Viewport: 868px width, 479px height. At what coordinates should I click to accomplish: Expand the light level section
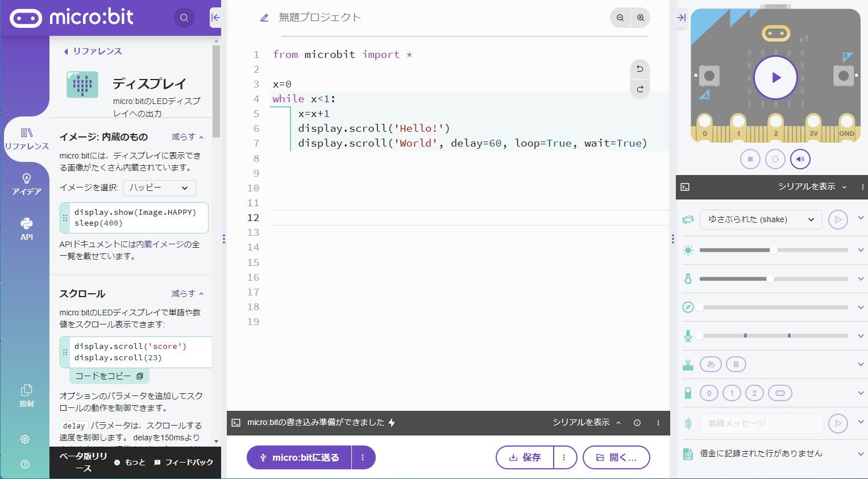[x=861, y=250]
